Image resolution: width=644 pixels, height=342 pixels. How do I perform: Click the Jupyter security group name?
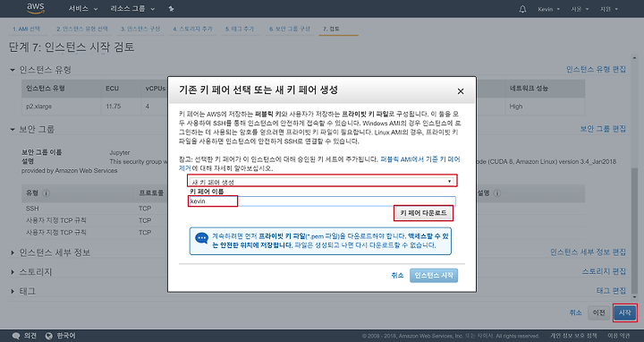120,152
